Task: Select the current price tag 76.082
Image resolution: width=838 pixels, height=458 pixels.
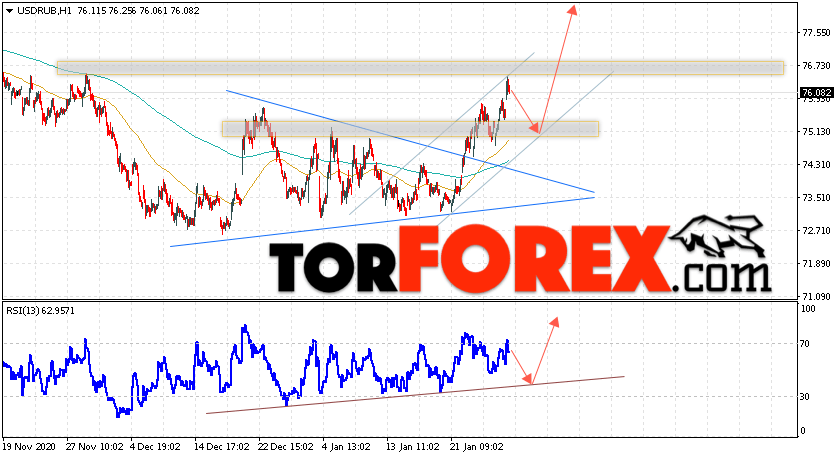Action: click(816, 93)
